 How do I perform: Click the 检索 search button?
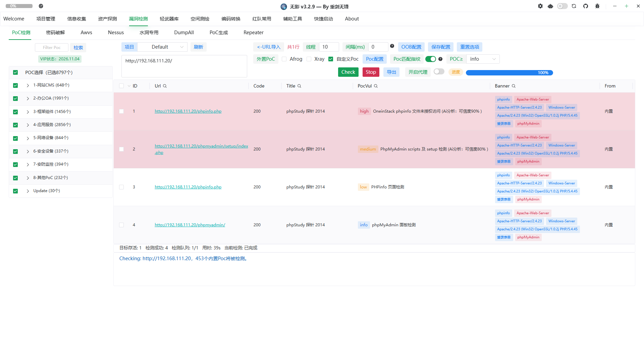[78, 48]
